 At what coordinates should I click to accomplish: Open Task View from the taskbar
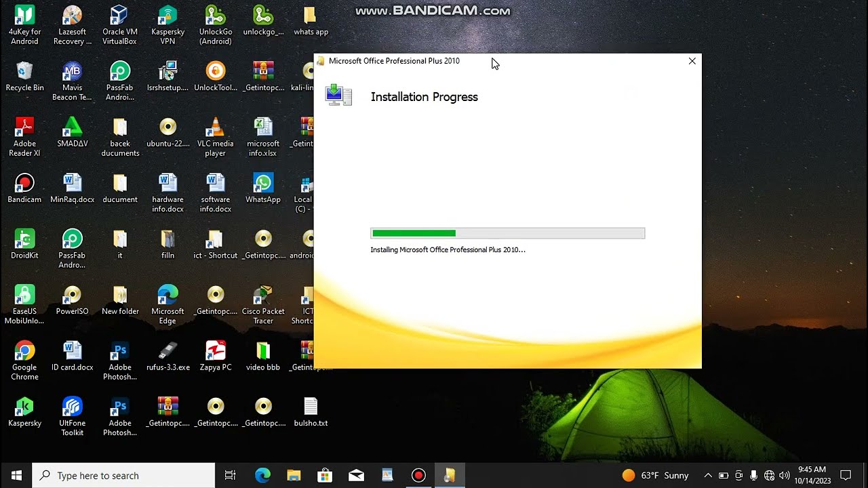tap(231, 475)
